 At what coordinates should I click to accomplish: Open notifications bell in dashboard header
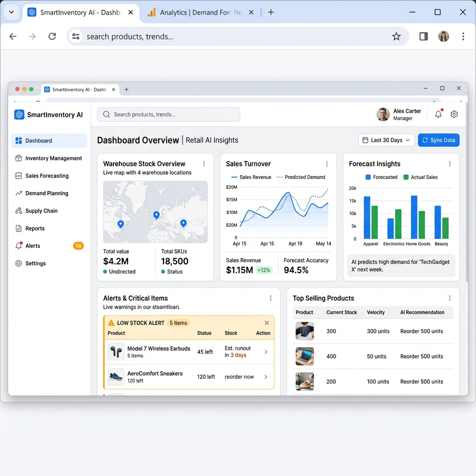[x=438, y=114]
